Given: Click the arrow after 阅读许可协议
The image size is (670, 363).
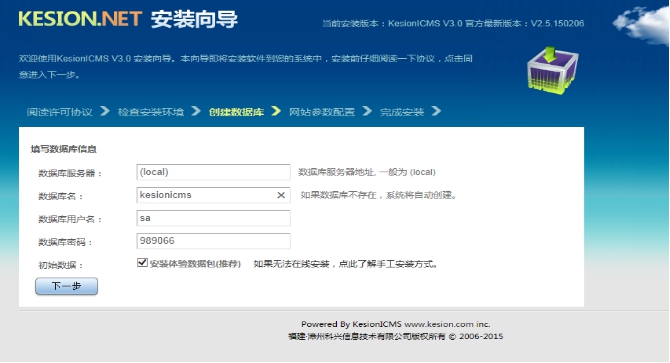Looking at the screenshot, I should [x=105, y=111].
